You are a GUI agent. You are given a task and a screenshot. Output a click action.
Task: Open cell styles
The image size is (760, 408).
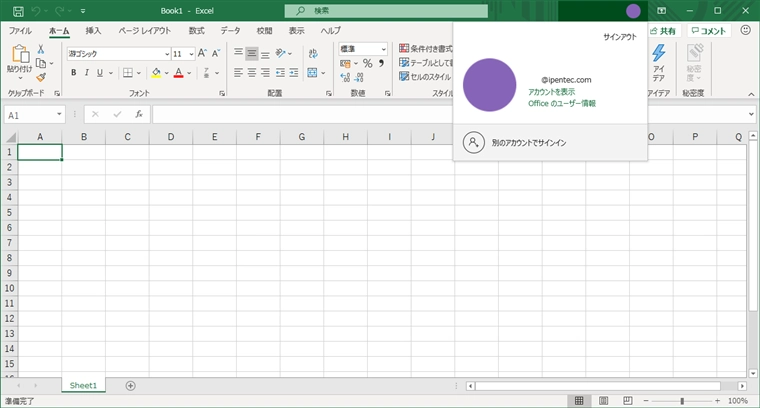(x=425, y=77)
